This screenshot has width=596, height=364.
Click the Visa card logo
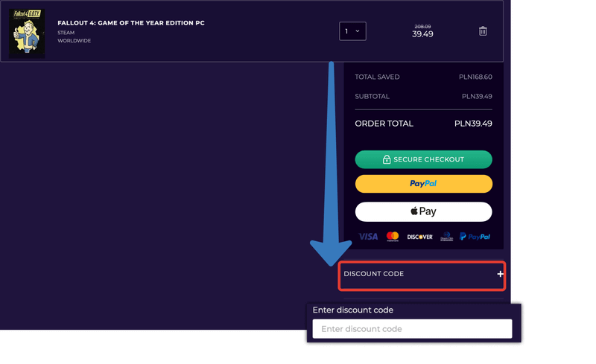pos(368,237)
